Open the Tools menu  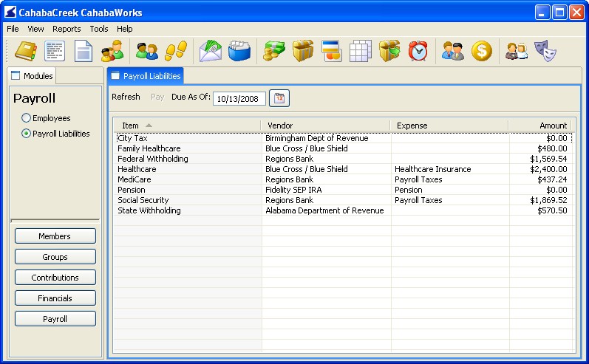[x=99, y=29]
